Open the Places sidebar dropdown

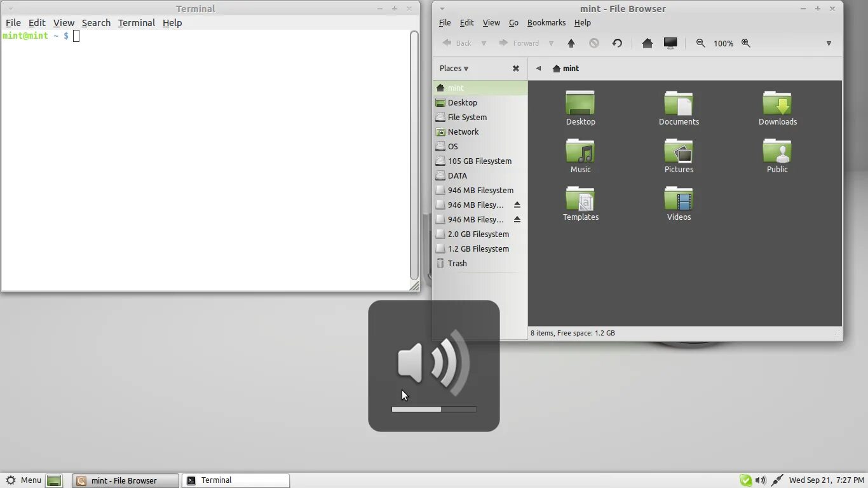pyautogui.click(x=454, y=69)
